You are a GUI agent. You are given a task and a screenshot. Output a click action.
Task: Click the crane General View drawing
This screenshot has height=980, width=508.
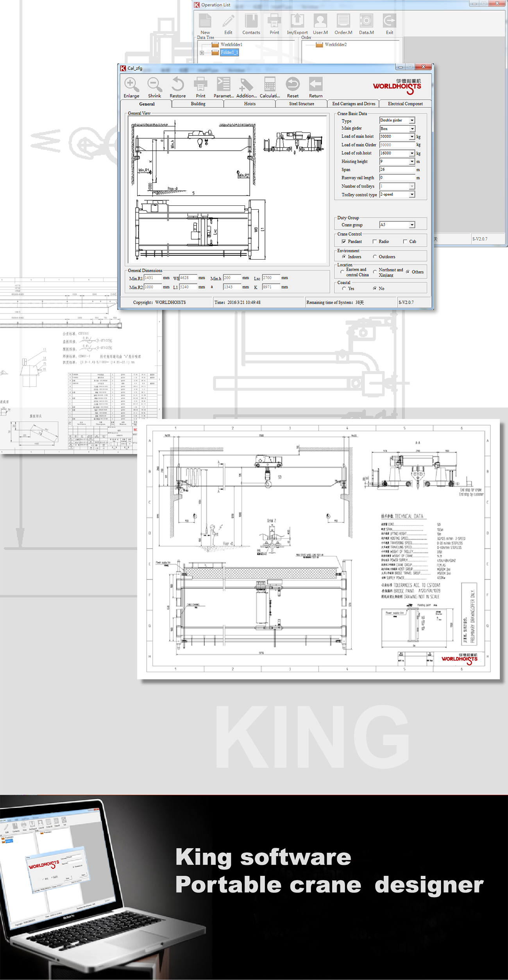point(227,189)
